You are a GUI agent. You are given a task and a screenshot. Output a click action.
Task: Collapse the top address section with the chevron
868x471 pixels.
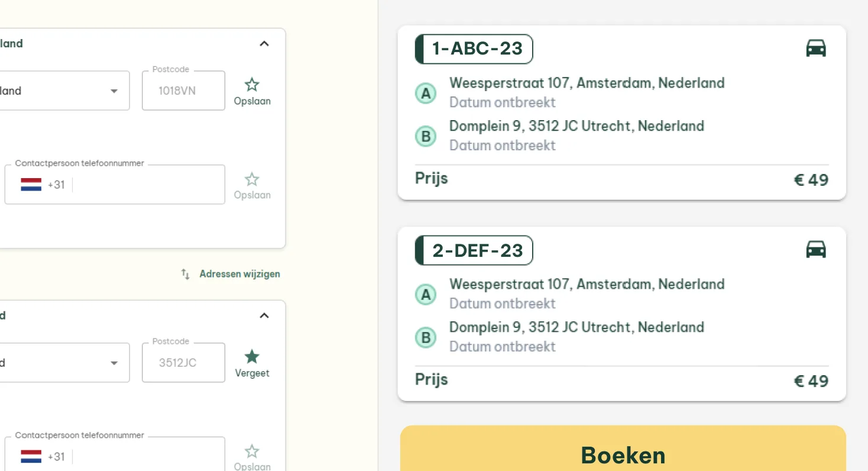264,43
